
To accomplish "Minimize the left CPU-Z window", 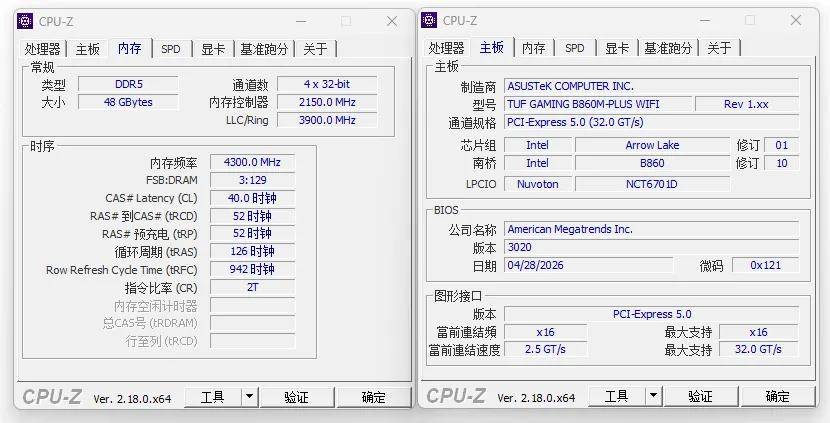I will click(301, 21).
